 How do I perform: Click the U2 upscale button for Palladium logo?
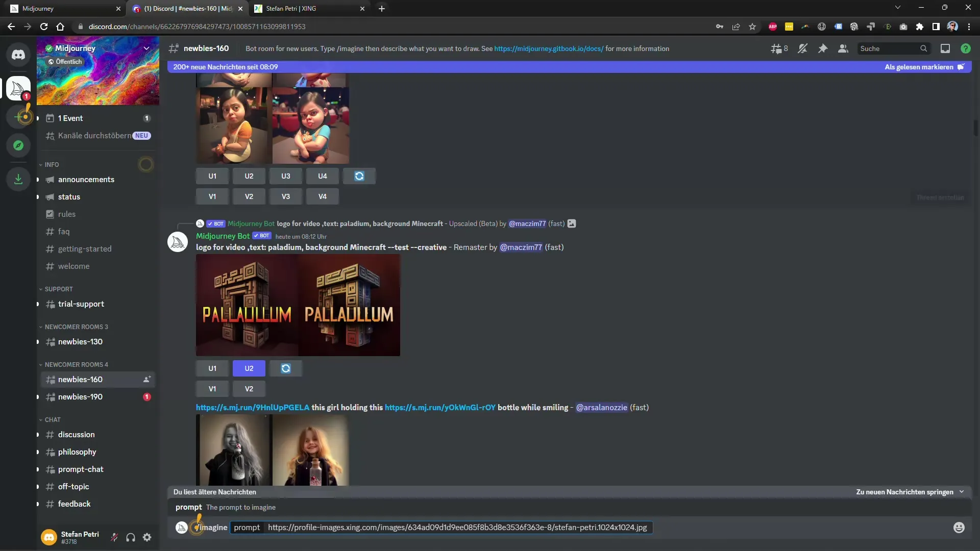(249, 368)
